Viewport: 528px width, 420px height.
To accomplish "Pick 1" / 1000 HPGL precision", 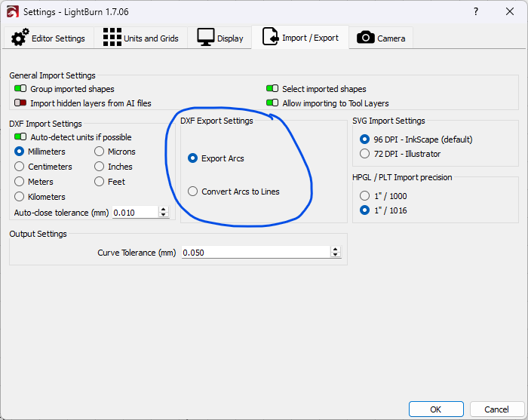I will (366, 195).
